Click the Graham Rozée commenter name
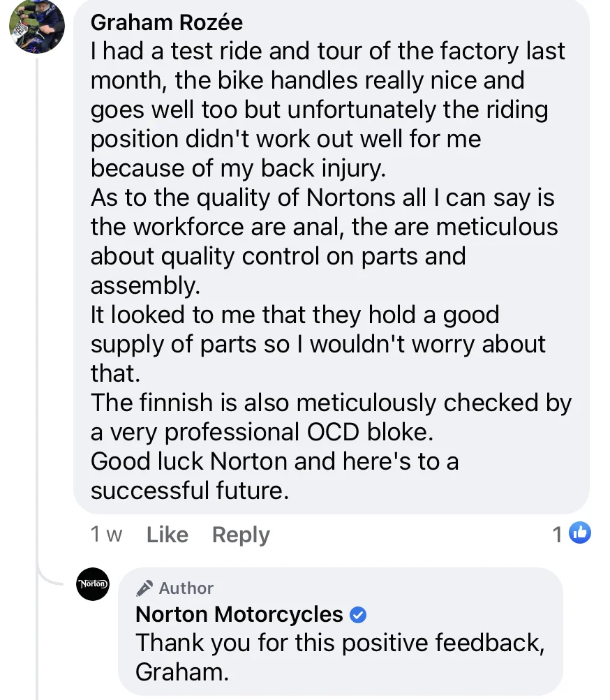Screen dimensions: 610x700 point(167,22)
